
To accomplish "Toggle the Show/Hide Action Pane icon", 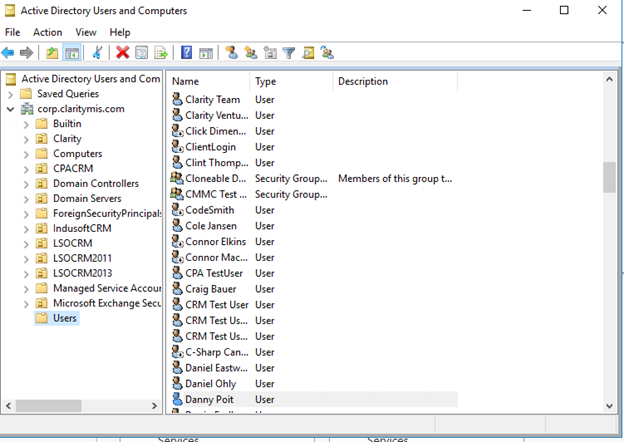I will click(206, 53).
